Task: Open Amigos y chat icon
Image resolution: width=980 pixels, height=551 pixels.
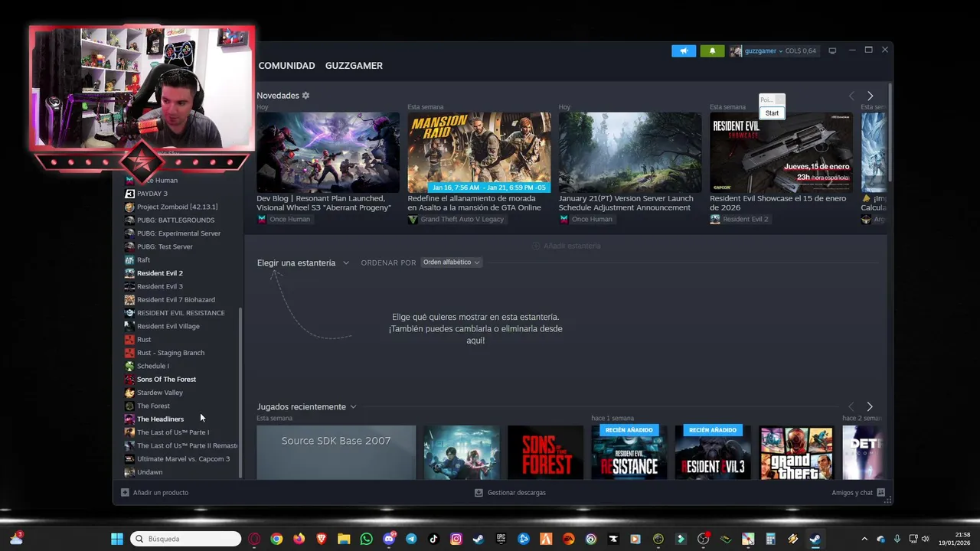Action: point(880,493)
